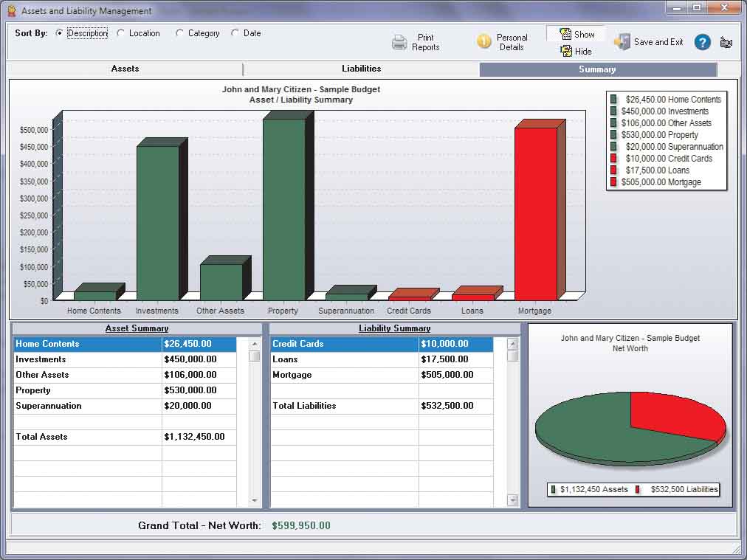Screen dimensions: 747x560
Task: Click the Total Liabilities row label
Action: 304,406
